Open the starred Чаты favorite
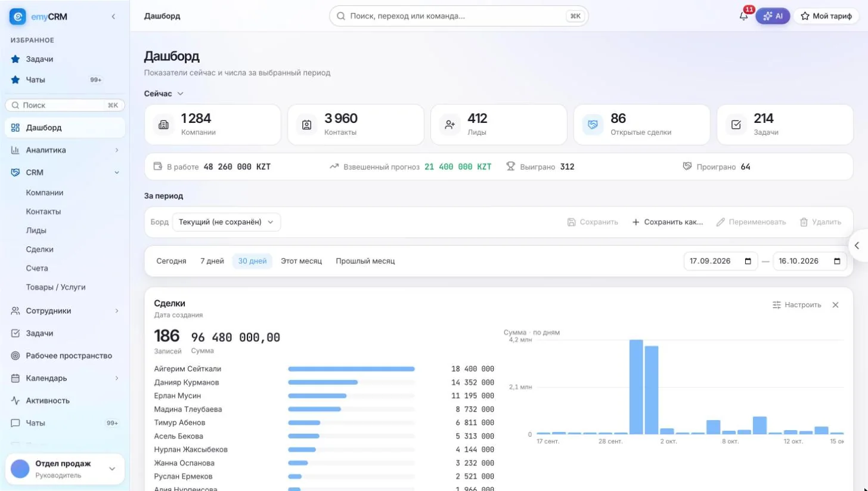Screen dimensions: 868x491 click(x=65, y=79)
